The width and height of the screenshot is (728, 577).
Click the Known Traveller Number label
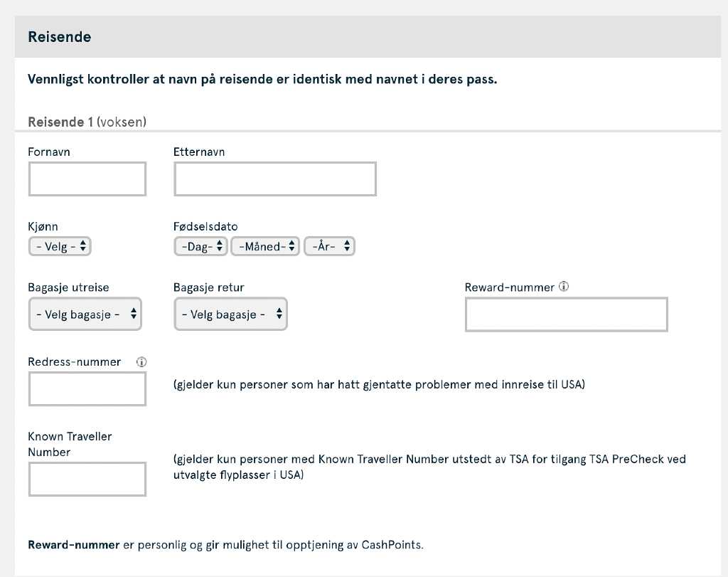tap(70, 444)
